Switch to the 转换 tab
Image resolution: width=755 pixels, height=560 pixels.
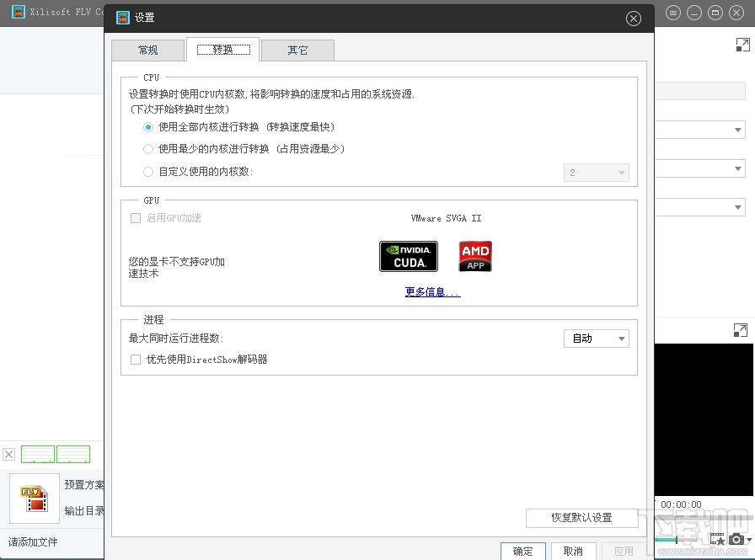[x=223, y=50]
